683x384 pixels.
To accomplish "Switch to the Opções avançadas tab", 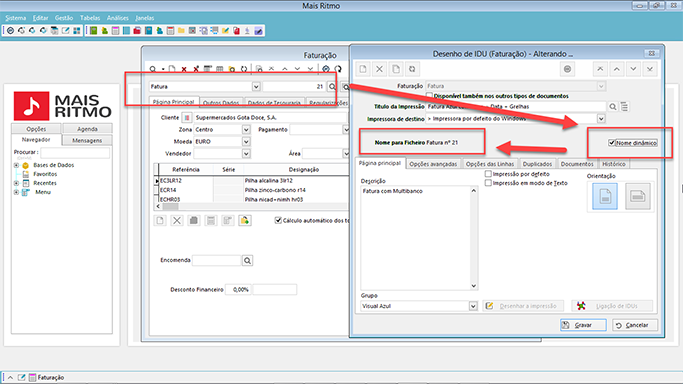I will (433, 164).
